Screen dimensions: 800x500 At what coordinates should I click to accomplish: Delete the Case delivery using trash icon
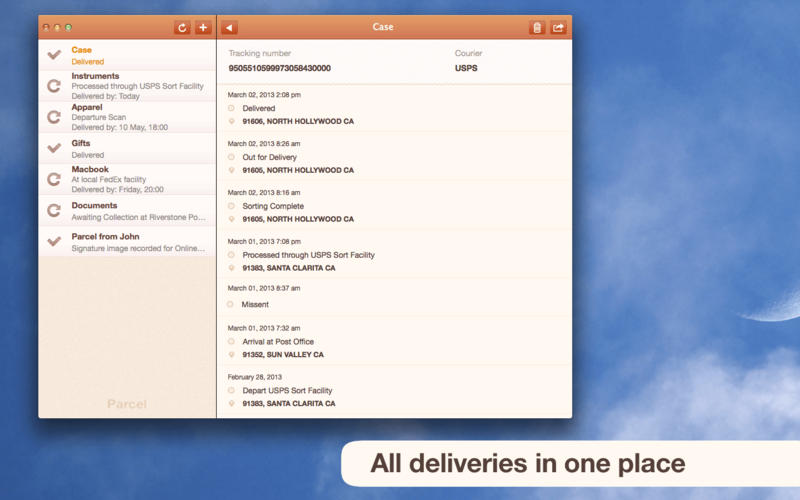coord(537,28)
